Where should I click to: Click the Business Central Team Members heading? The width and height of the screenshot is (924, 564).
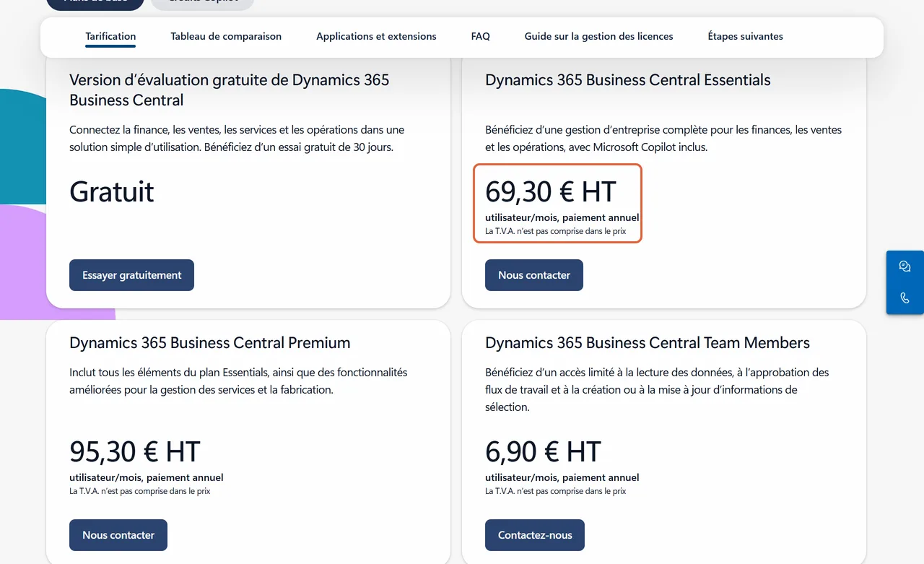(648, 343)
